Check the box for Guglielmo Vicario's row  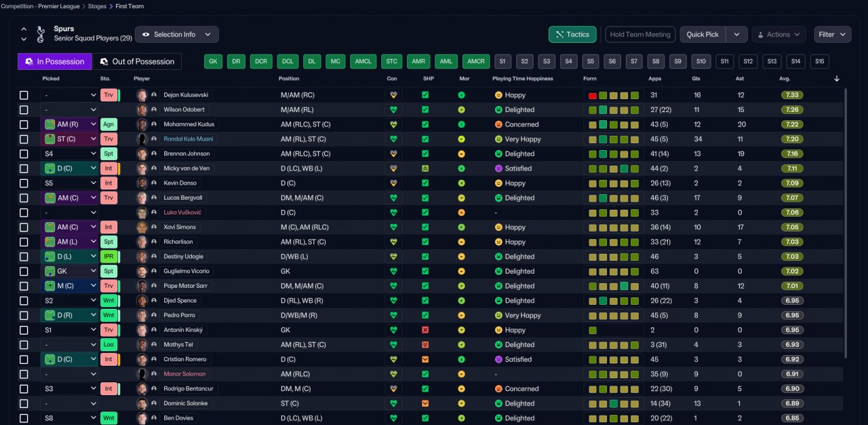[24, 272]
